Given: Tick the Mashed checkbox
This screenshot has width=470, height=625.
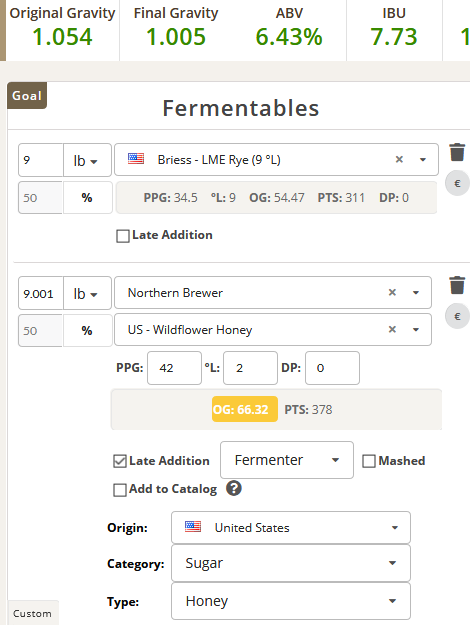Looking at the screenshot, I should 369,461.
